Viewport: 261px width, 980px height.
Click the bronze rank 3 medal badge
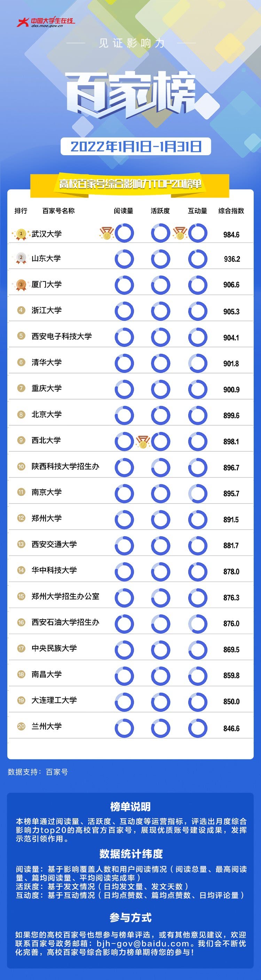coord(21,284)
